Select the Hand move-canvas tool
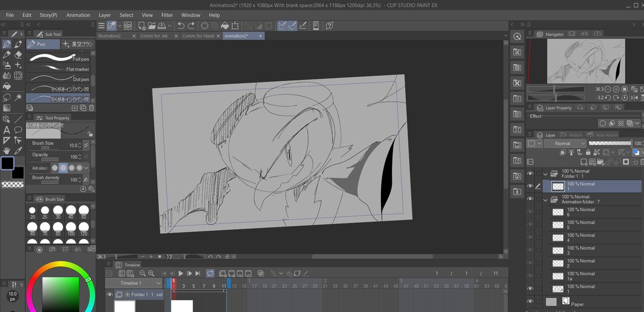644x312 pixels. coord(7,150)
